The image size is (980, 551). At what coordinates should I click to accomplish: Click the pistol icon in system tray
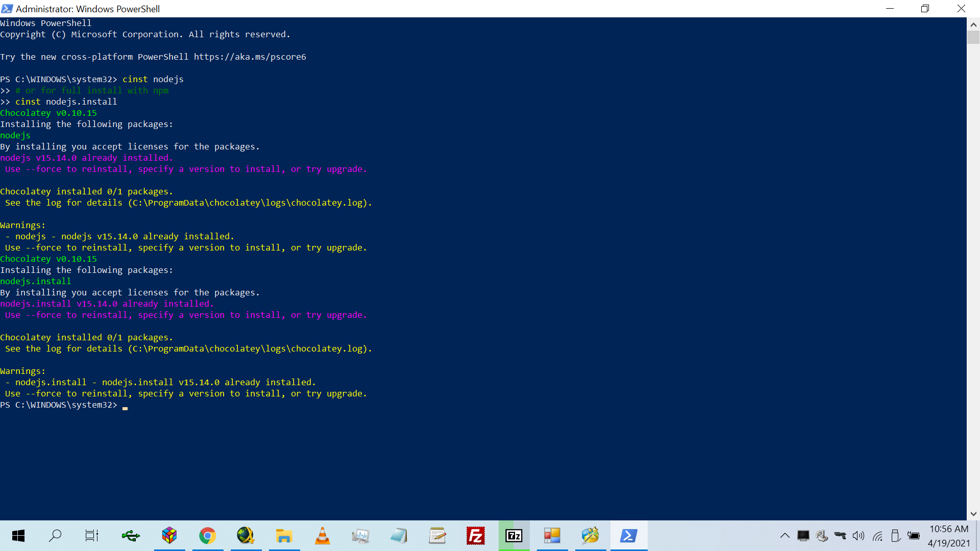(x=840, y=536)
